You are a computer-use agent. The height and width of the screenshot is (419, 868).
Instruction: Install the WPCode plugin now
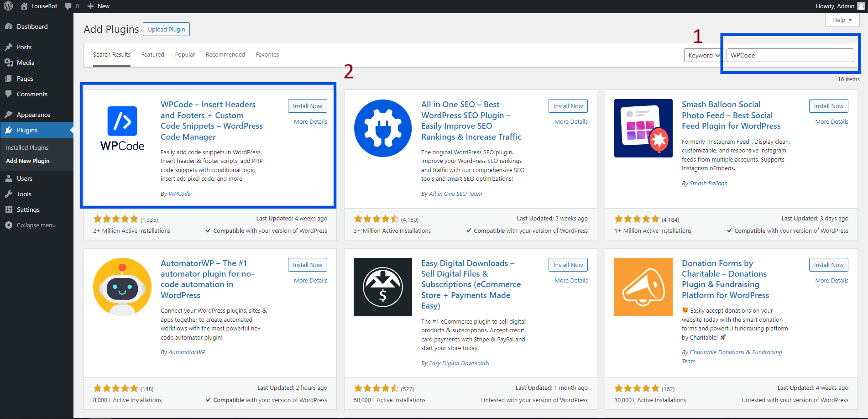[x=308, y=106]
